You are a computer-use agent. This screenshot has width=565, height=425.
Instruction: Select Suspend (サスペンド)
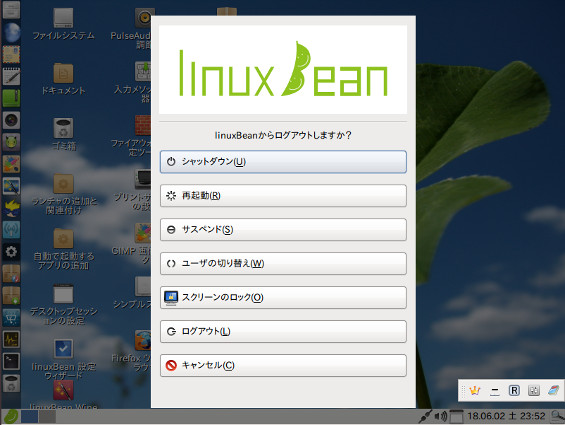tap(283, 230)
